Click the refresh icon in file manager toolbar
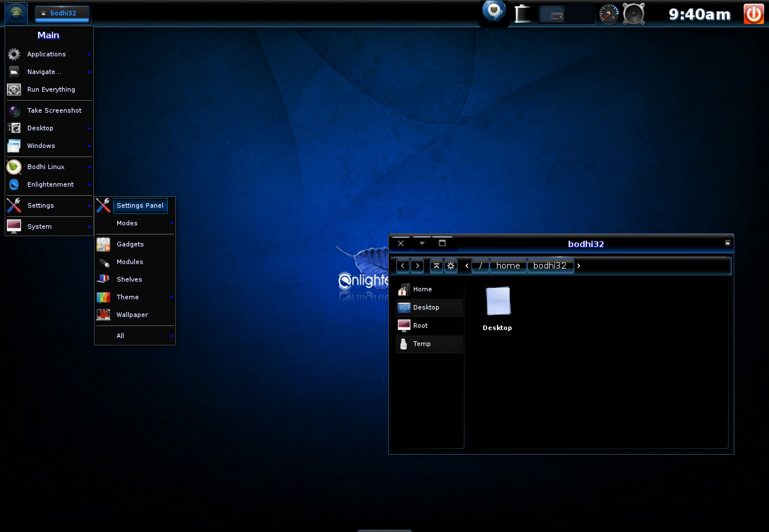 point(451,266)
